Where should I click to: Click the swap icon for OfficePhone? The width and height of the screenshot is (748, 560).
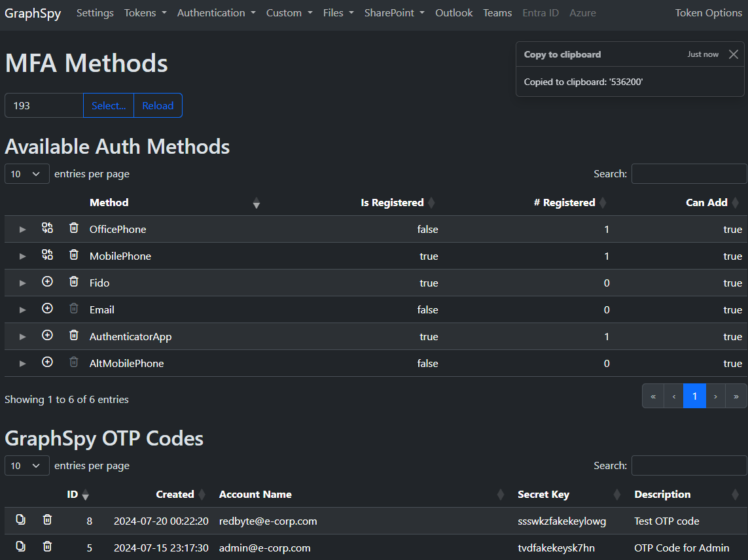tap(47, 228)
